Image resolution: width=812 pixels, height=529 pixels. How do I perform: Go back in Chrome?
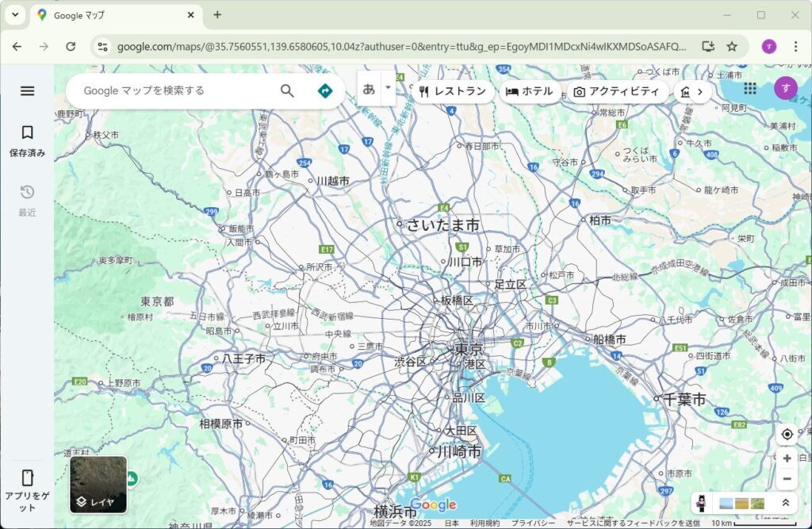pyautogui.click(x=17, y=47)
